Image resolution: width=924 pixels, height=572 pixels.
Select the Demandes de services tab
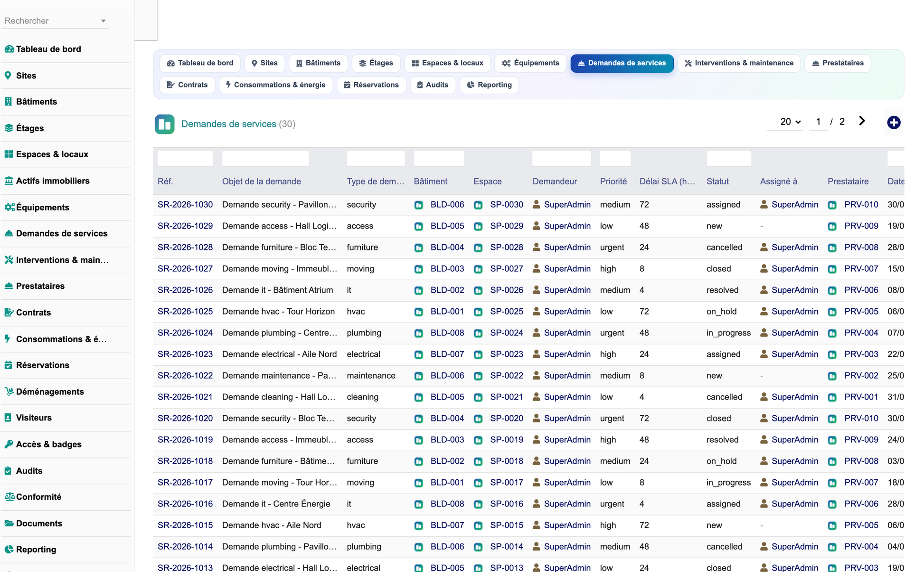tap(622, 63)
